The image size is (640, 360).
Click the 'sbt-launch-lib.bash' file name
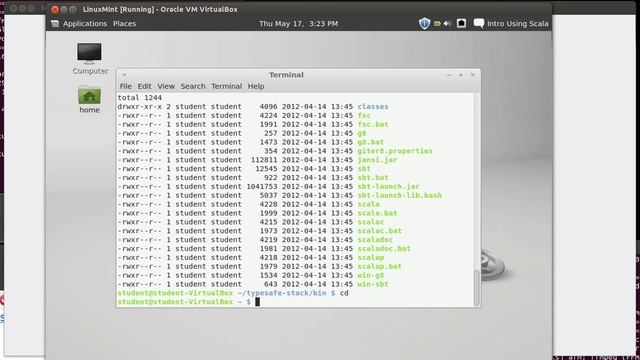[x=400, y=196]
